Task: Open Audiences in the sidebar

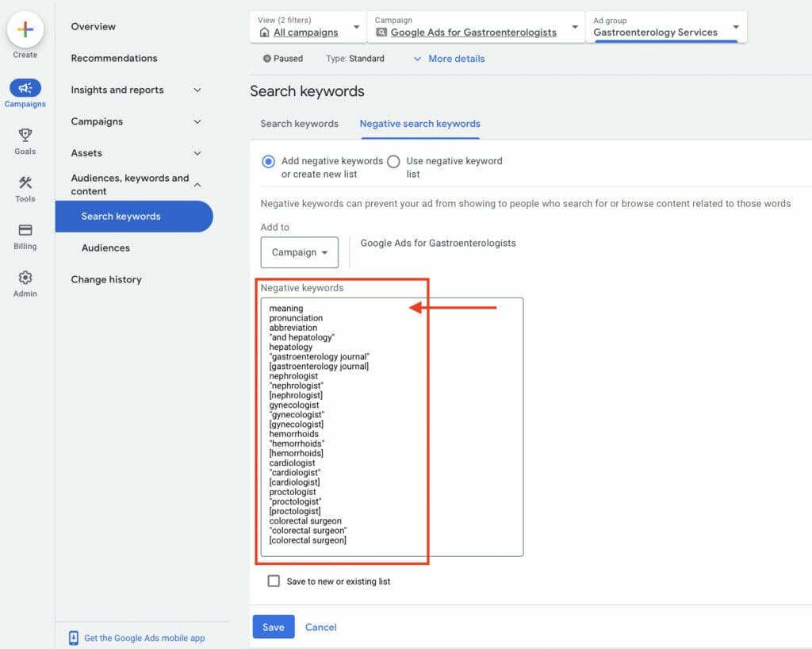Action: [105, 248]
